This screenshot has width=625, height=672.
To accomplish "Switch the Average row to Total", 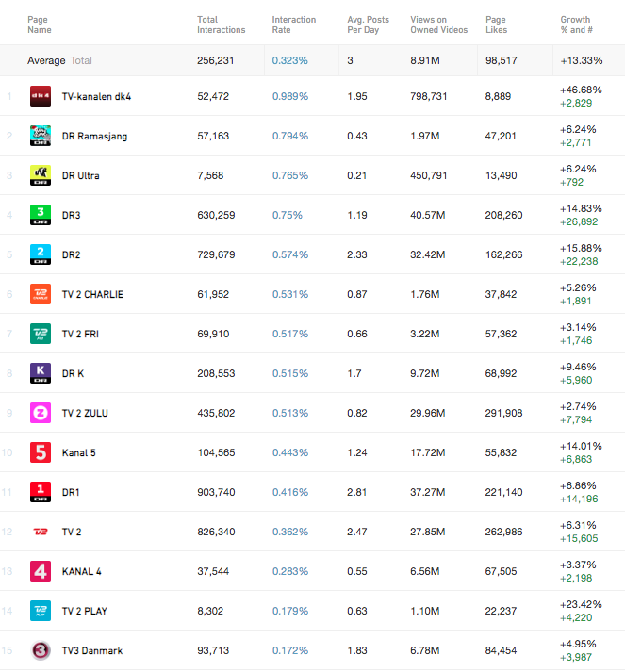I will pos(81,60).
